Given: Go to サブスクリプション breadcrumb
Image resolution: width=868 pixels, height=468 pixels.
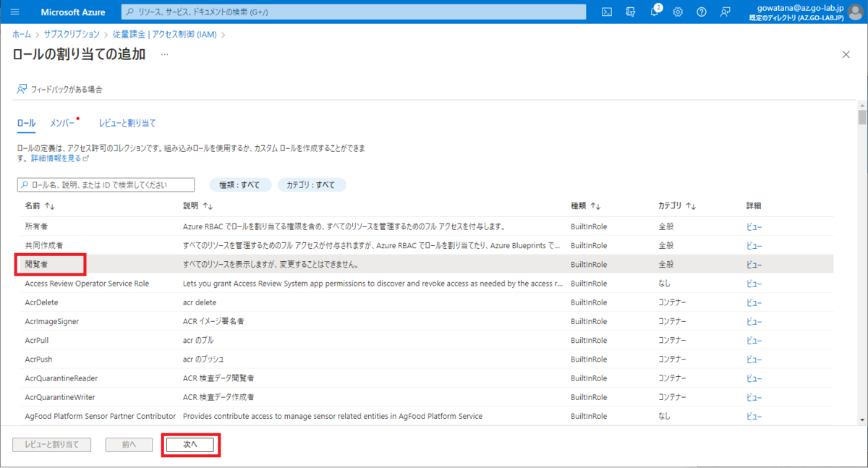Looking at the screenshot, I should [72, 34].
